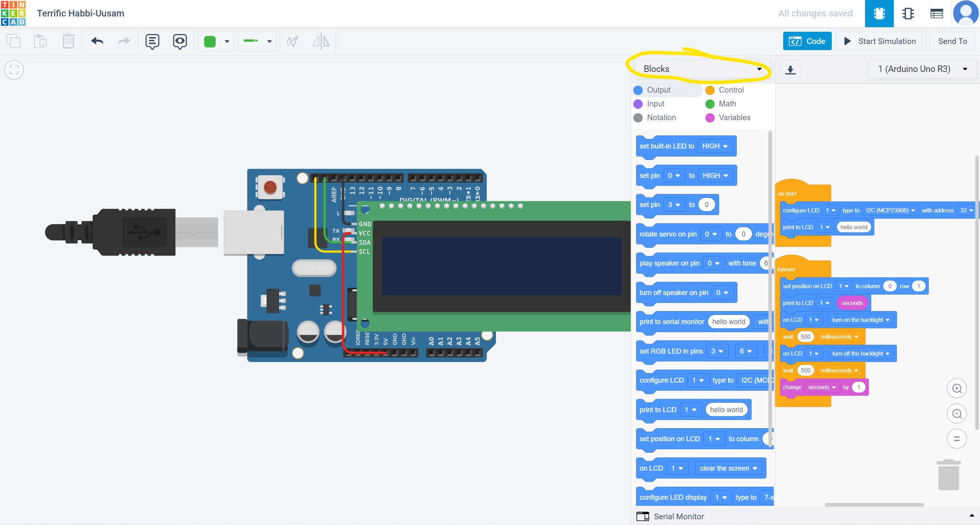Click the undo arrow icon
Image resolution: width=980 pixels, height=525 pixels.
tap(98, 41)
